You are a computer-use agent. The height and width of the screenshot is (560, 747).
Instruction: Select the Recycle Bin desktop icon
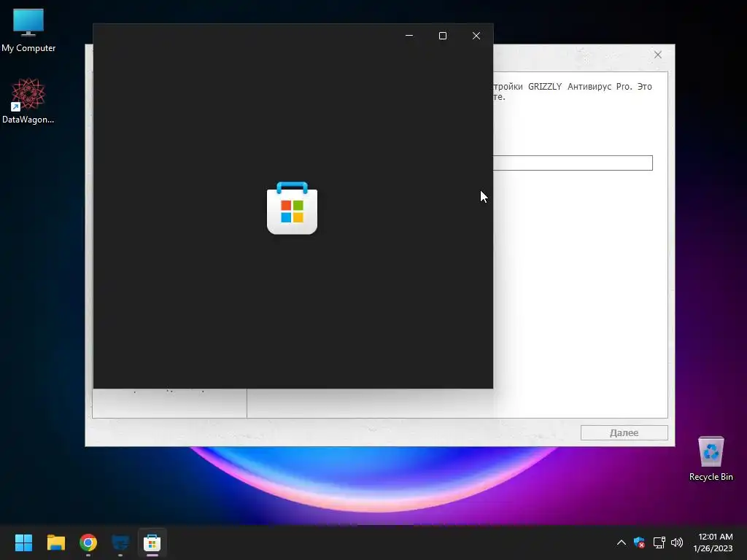click(711, 459)
